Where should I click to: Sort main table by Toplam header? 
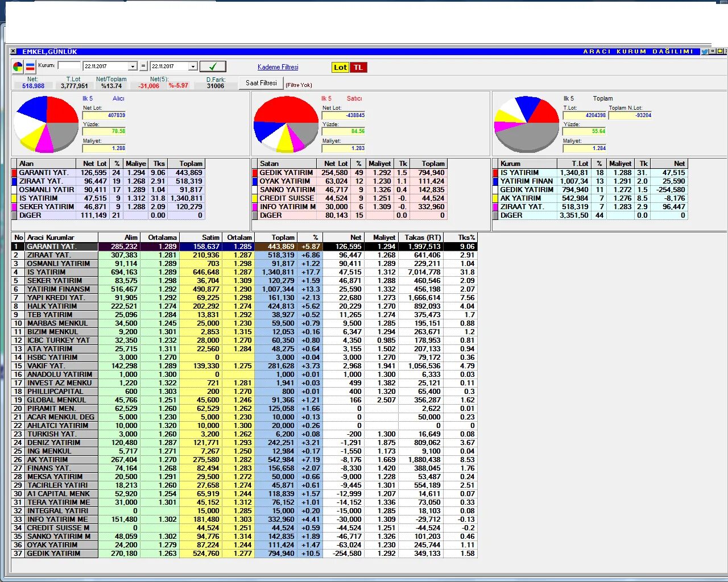coord(275,238)
